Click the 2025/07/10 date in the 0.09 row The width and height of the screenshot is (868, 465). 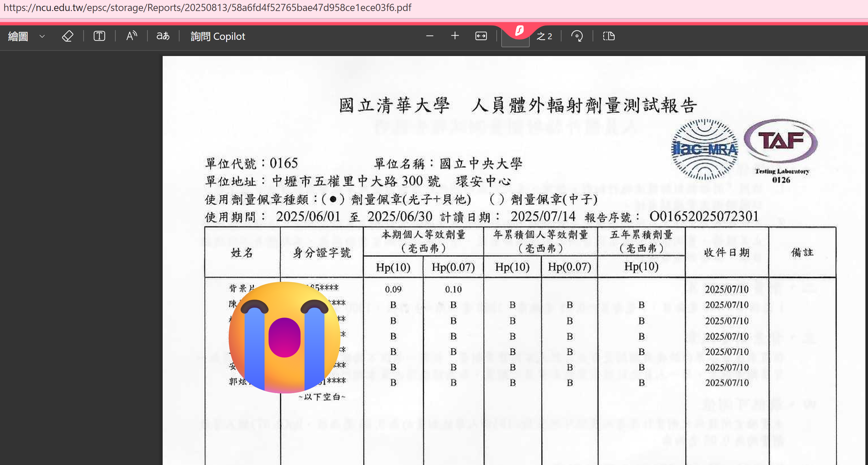[727, 289]
